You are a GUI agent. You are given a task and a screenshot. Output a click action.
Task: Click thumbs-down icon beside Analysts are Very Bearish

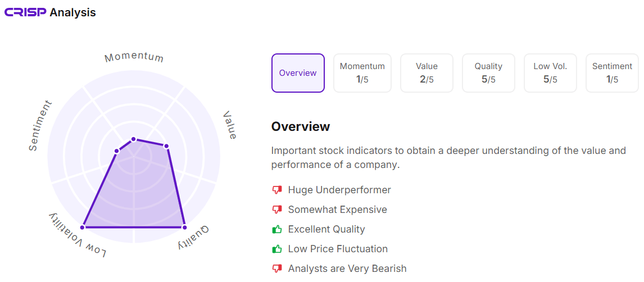coord(276,269)
